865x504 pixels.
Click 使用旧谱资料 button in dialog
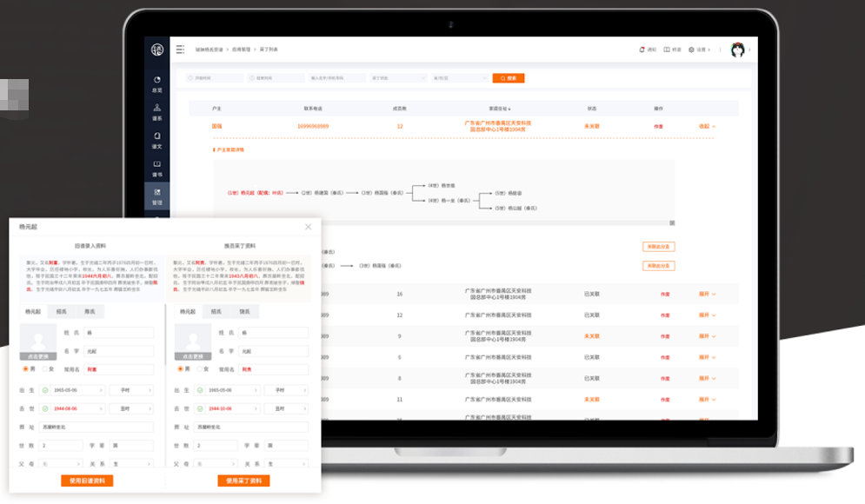(87, 481)
